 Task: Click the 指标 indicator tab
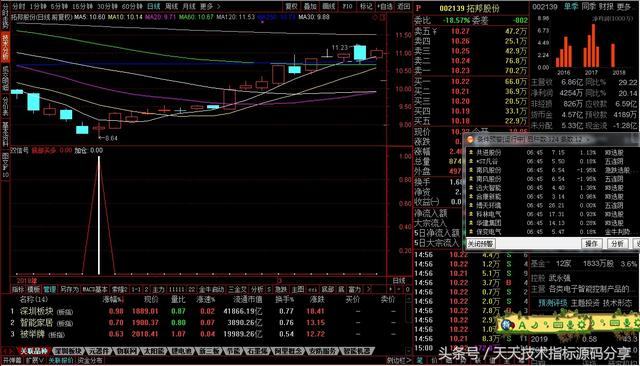(x=18, y=289)
